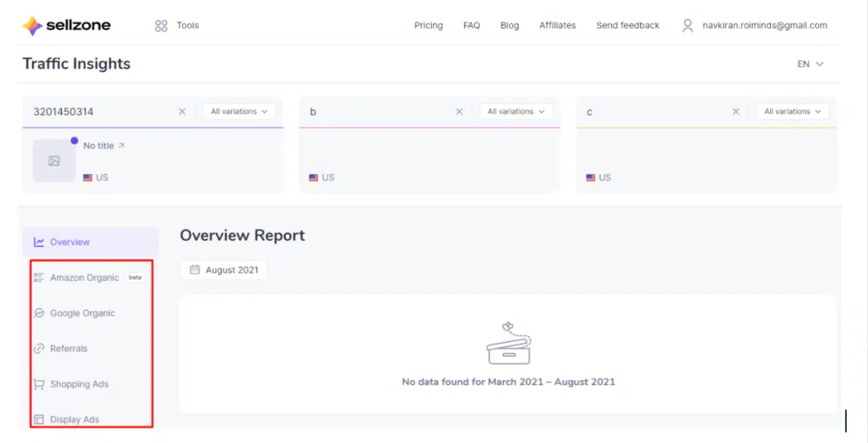Open the Google Organic report
The height and width of the screenshot is (443, 868).
pos(82,313)
